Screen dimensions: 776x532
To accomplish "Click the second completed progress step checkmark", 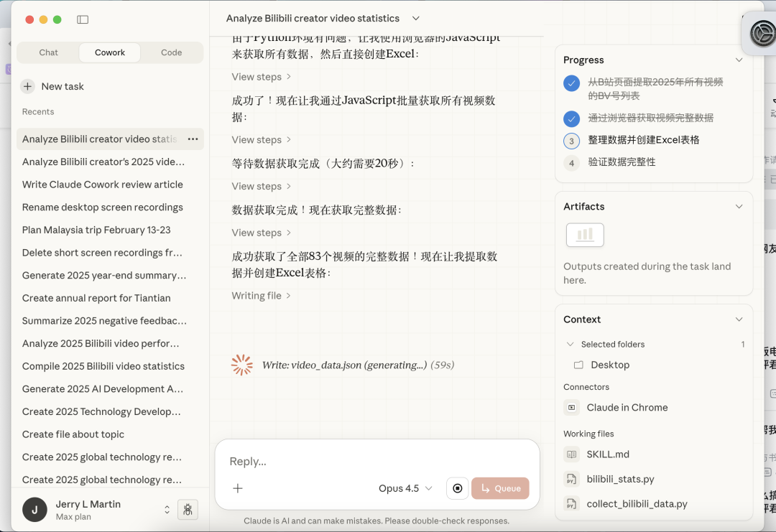I will click(571, 118).
